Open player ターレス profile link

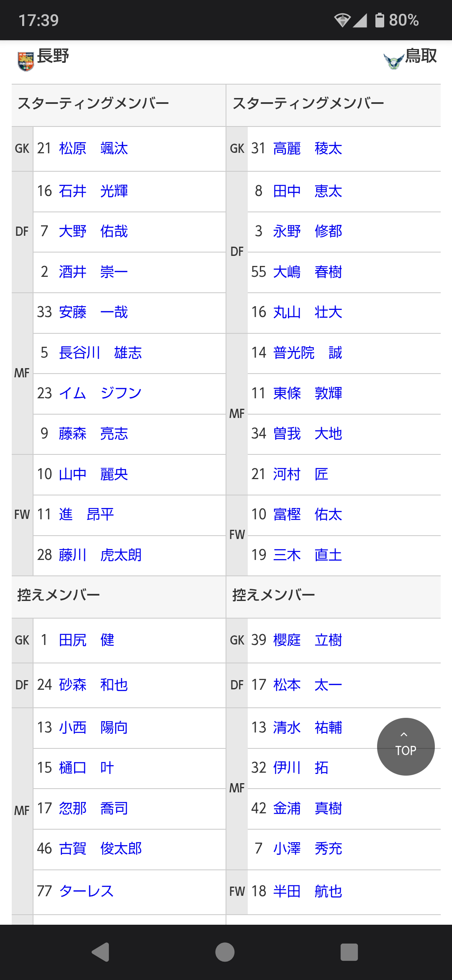tap(87, 891)
